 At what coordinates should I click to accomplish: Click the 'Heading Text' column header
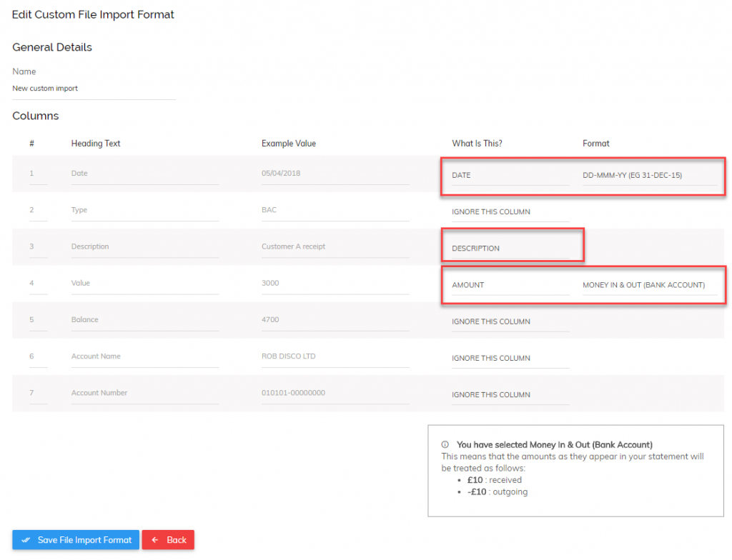96,144
